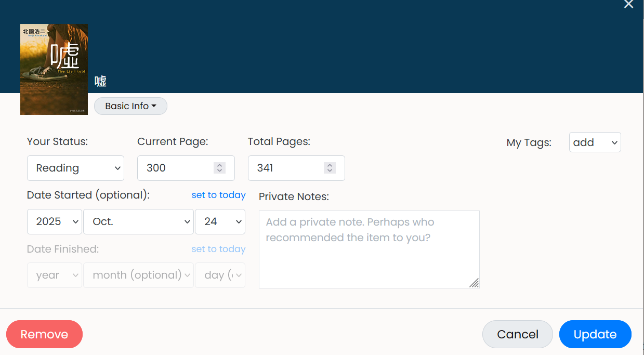Click the Total Pages stepper arrows
This screenshot has width=644, height=355.
pyautogui.click(x=330, y=168)
